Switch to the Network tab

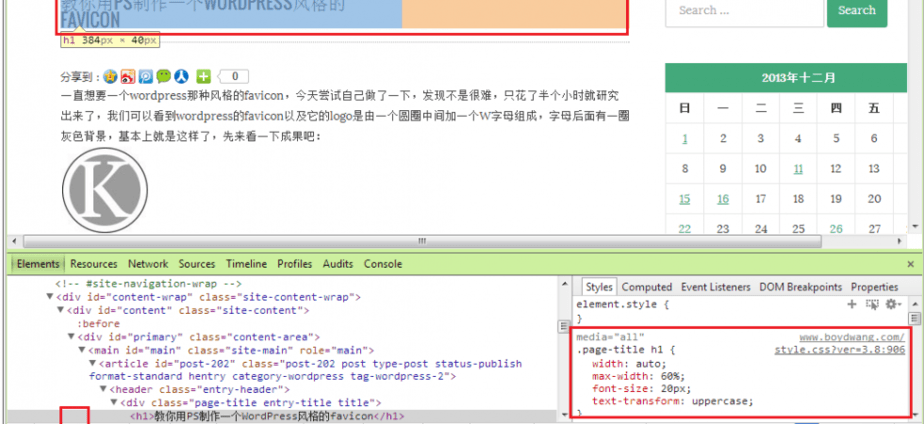click(148, 264)
